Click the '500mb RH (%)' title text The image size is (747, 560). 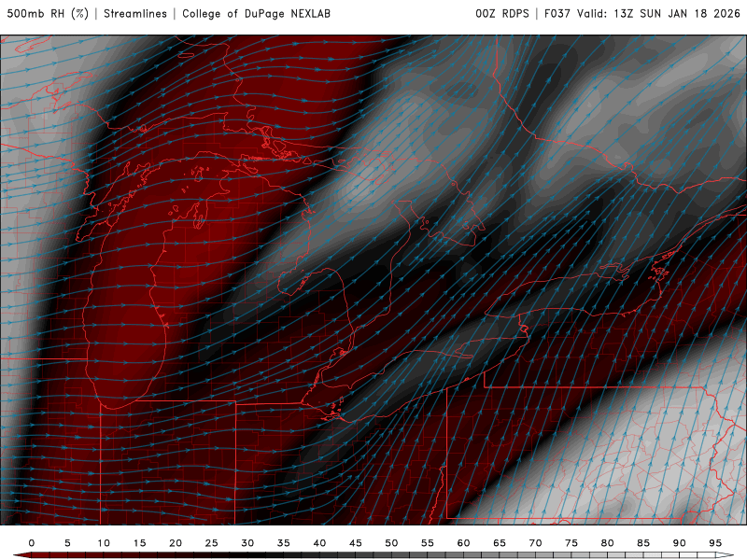pos(48,14)
